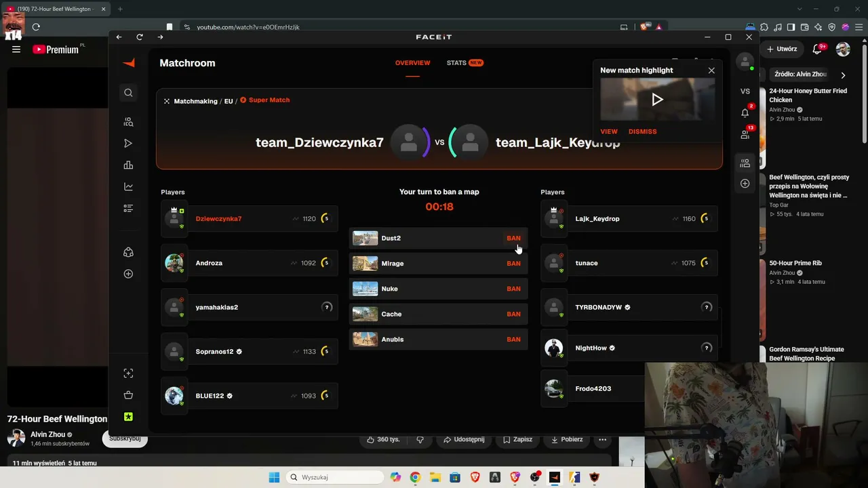Open the player finder icon in FACEIT sidebar
Screen dimensions: 868x488
[128, 122]
